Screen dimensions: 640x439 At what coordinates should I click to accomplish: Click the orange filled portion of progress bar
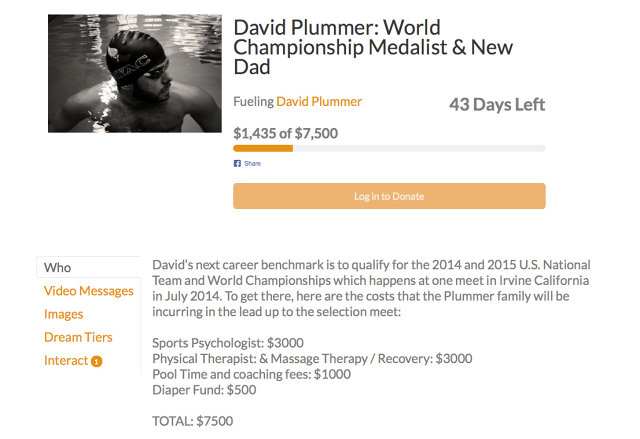[263, 149]
